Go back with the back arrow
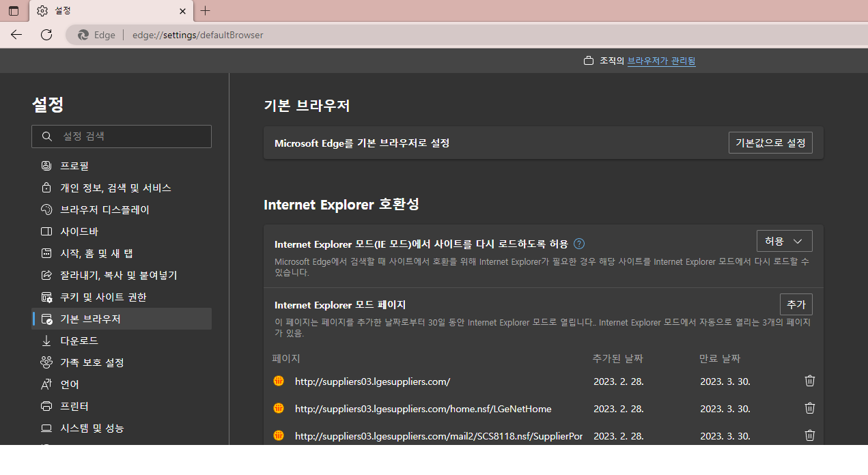868x475 pixels. click(16, 35)
